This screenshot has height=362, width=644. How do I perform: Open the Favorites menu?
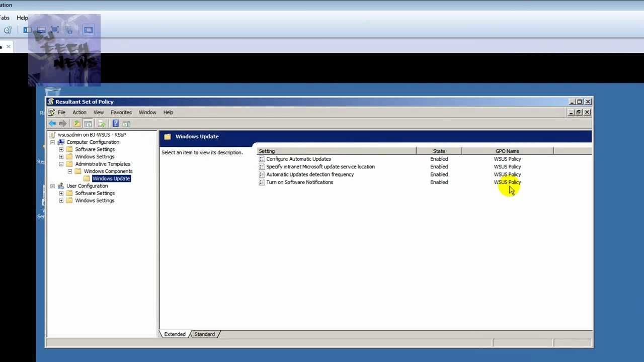pyautogui.click(x=121, y=112)
